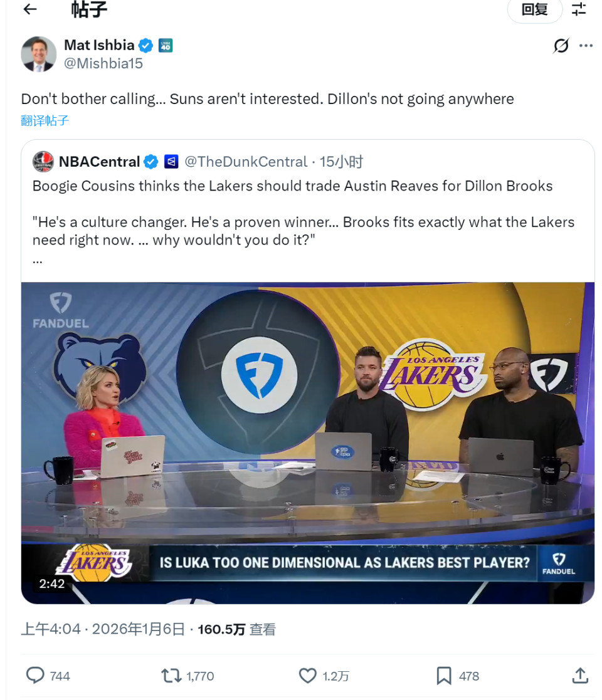Translate the post via 翻译帖子

45,120
